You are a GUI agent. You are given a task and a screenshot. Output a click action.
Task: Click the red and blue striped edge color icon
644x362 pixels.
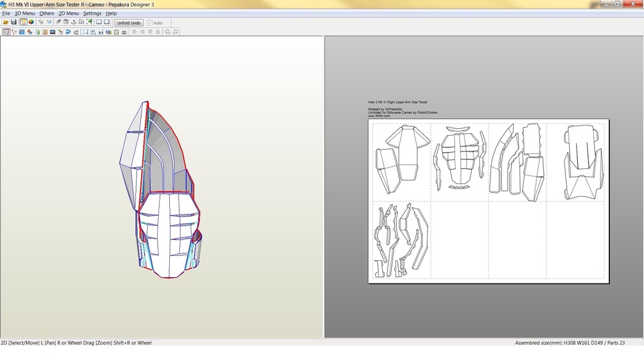30,32
